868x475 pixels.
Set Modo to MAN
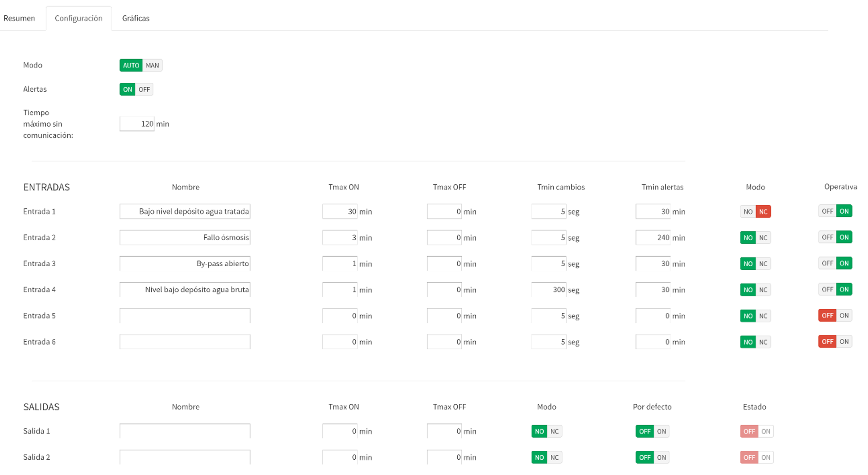pyautogui.click(x=152, y=66)
